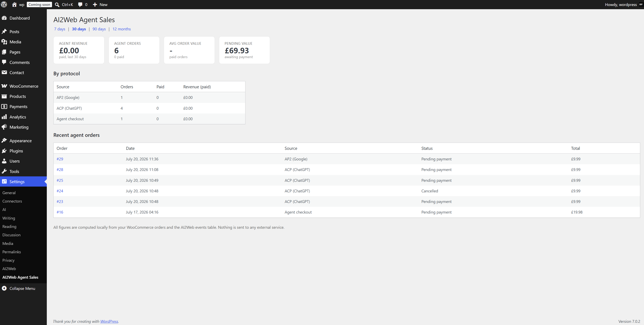Click the Ctrl+K search shortcut label
Image resolution: width=644 pixels, height=325 pixels.
(67, 4)
